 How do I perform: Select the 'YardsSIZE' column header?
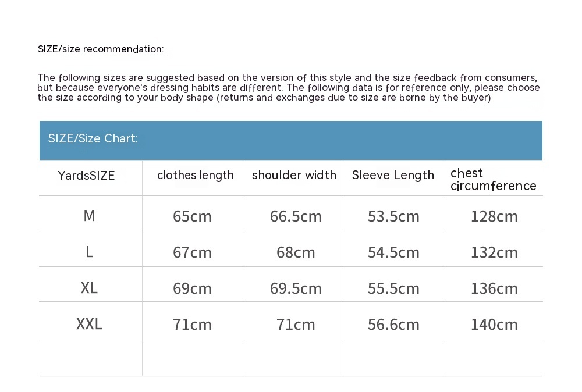[86, 176]
